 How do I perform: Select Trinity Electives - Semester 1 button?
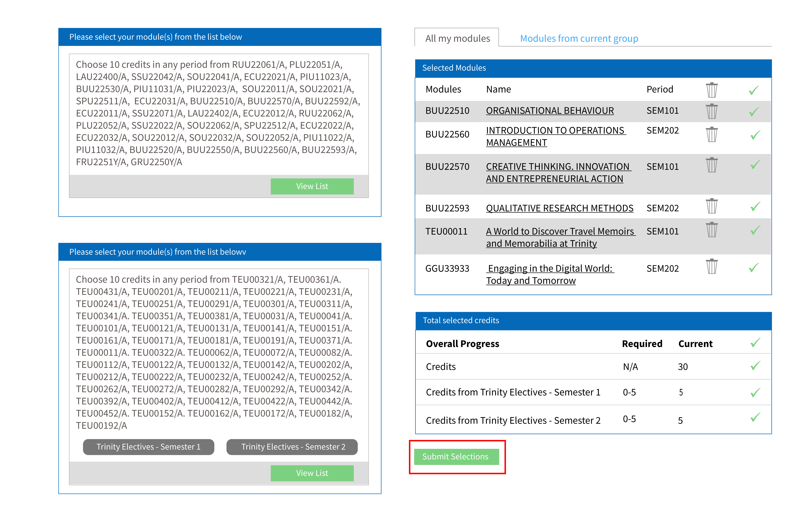tap(148, 447)
